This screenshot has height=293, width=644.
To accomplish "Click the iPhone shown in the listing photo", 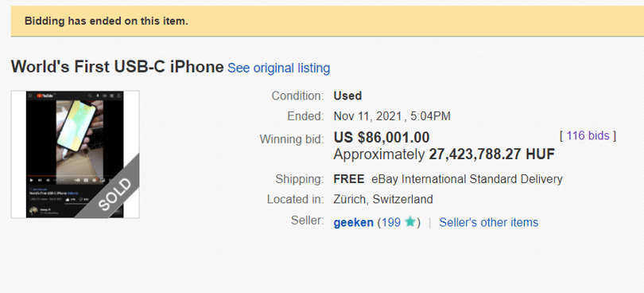I will pyautogui.click(x=76, y=126).
